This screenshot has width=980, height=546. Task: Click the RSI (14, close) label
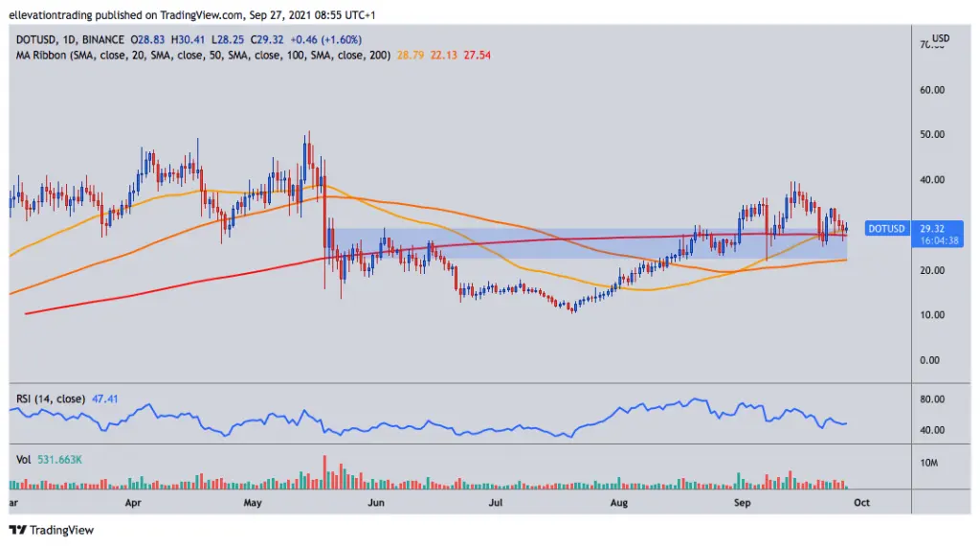coord(50,398)
